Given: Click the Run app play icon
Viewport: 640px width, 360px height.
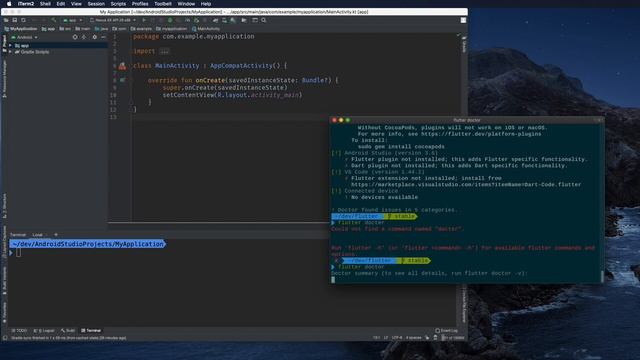Looking at the screenshot, I should pos(144,20).
